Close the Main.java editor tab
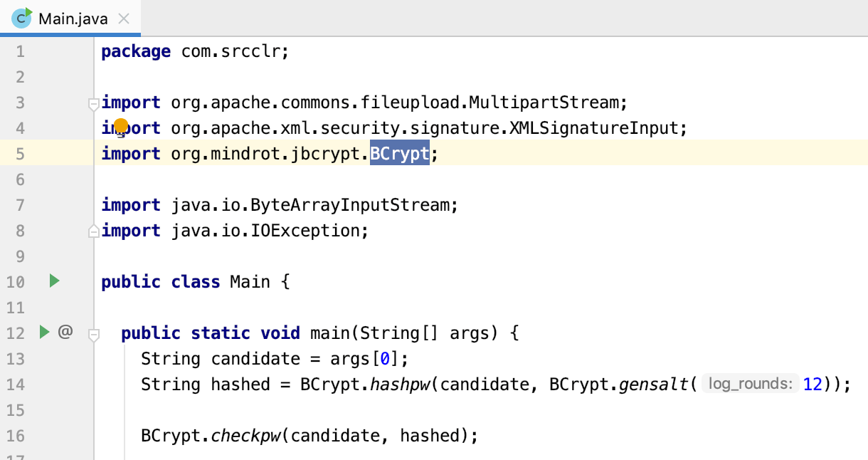Screen dimensions: 868x460 click(124, 19)
